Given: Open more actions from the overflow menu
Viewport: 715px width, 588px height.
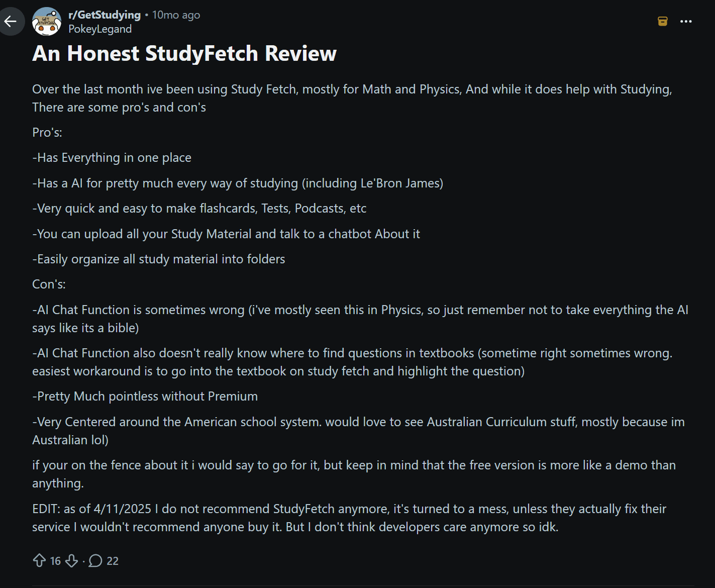Looking at the screenshot, I should [x=686, y=21].
